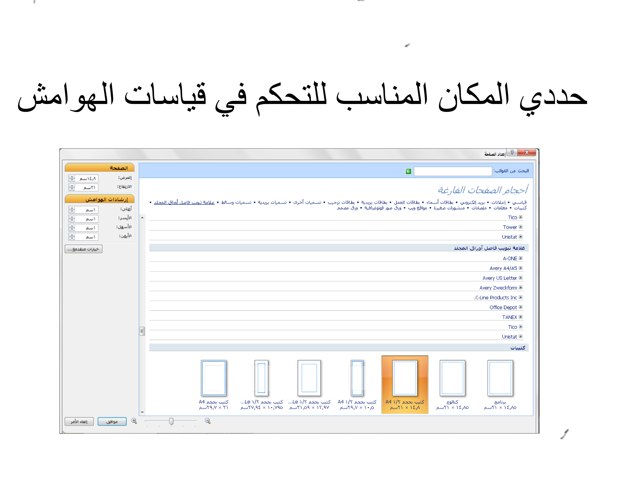Screen dimensions: 640x480
Task: Click the الأيسر left margin guide field
Action: pos(84,218)
